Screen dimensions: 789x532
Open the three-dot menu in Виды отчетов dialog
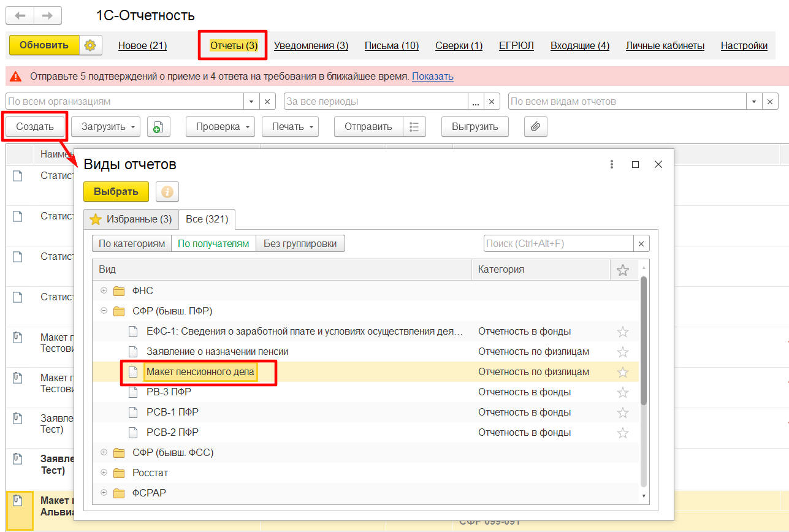coord(611,164)
